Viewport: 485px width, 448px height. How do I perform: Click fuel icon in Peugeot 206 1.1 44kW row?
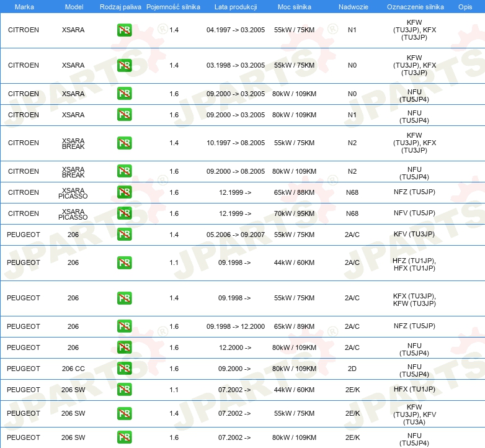click(x=124, y=262)
